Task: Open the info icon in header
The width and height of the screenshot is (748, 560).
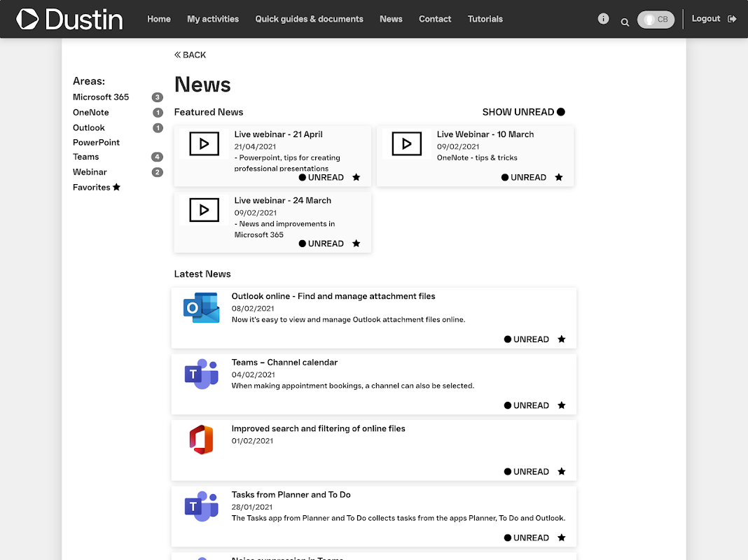Action: [x=604, y=19]
